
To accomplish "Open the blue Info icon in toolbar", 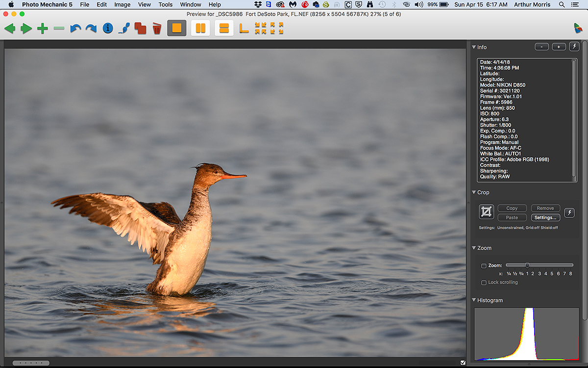I will pyautogui.click(x=108, y=28).
